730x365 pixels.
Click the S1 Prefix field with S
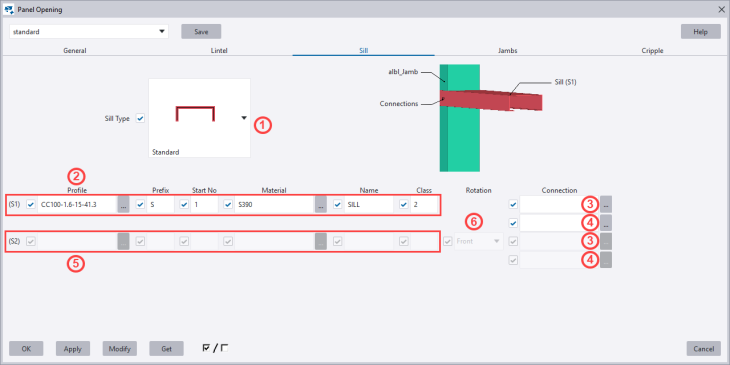161,204
